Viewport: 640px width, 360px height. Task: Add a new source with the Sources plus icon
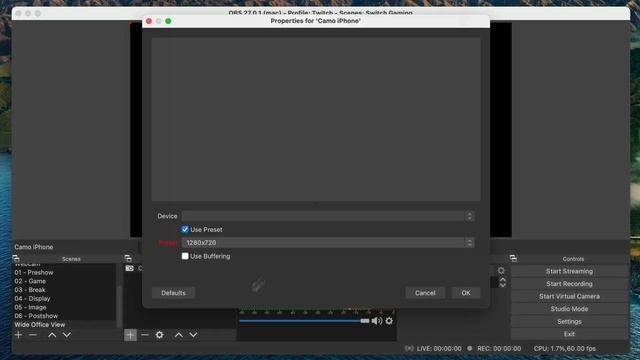[x=130, y=335]
